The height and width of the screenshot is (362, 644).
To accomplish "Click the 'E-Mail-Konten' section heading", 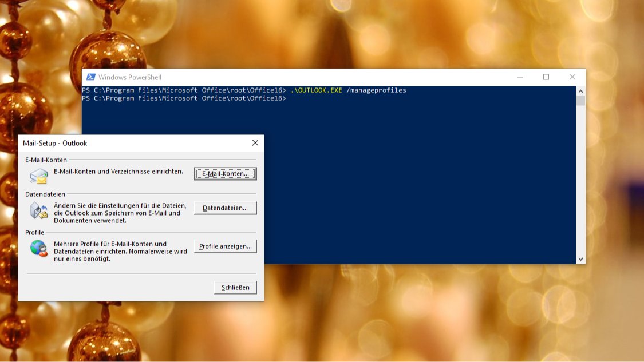I will (46, 160).
